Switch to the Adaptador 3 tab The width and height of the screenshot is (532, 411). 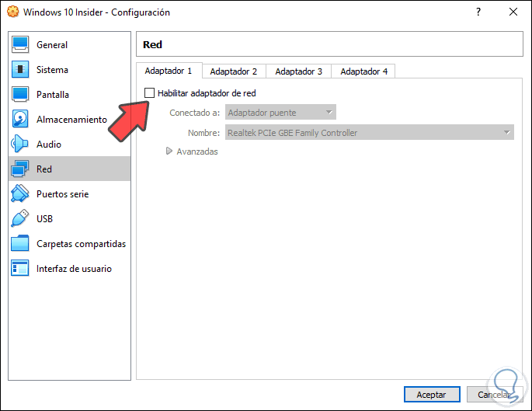pos(298,71)
